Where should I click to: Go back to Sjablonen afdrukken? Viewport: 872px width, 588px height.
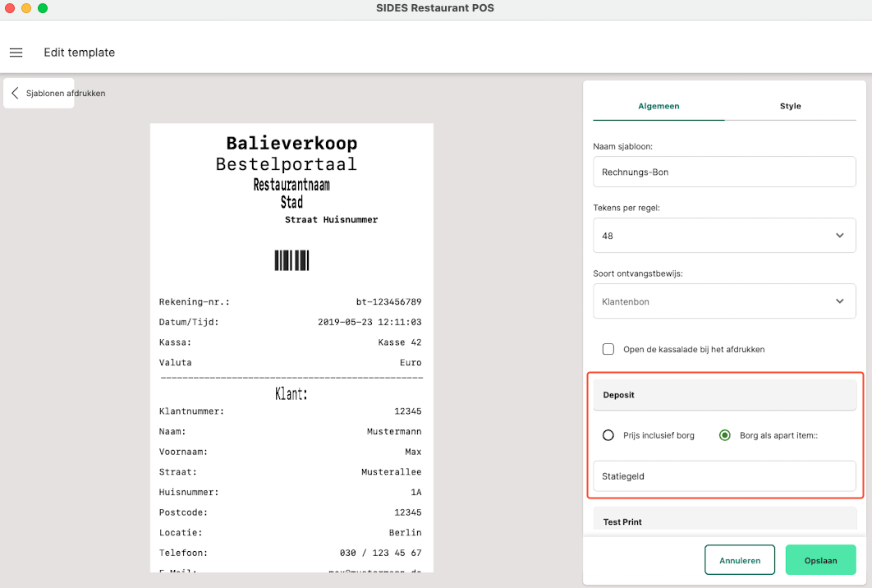coord(39,94)
